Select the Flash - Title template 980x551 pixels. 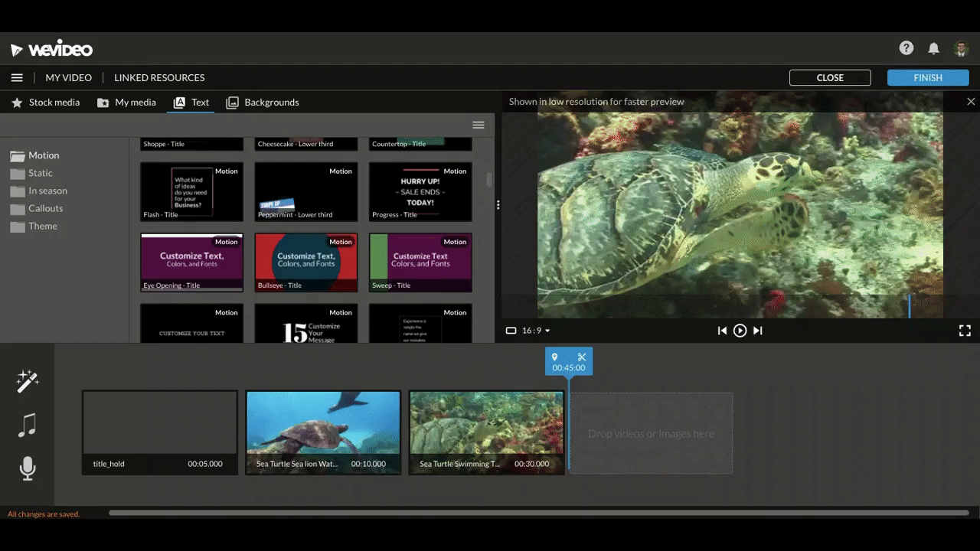191,191
